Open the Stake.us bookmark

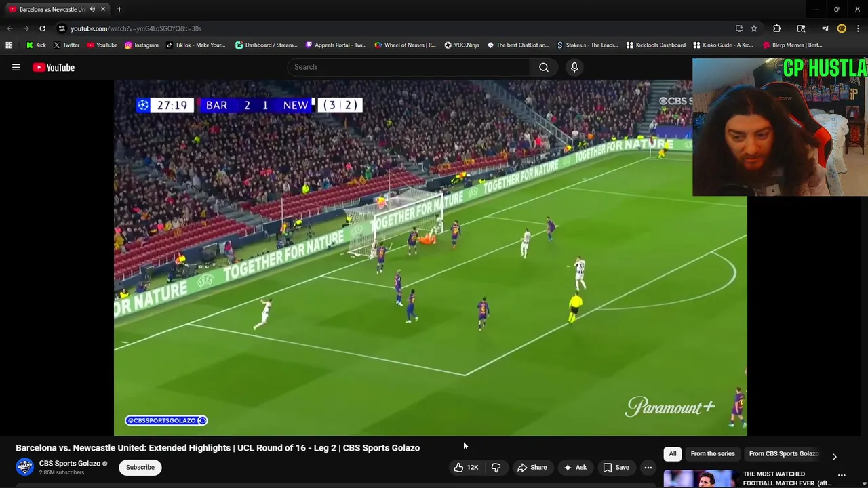587,45
